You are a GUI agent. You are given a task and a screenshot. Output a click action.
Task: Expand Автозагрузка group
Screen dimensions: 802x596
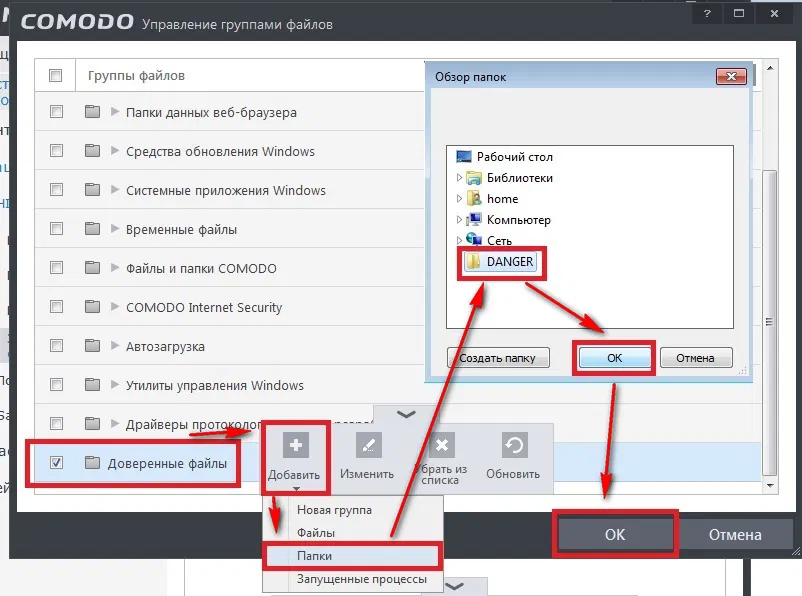pyautogui.click(x=115, y=345)
